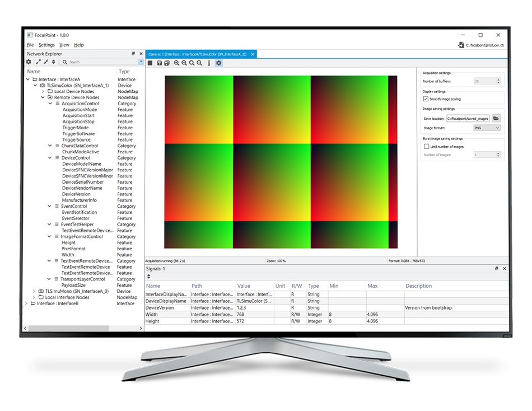
Task: Open the camera information icon
Action: point(209,63)
